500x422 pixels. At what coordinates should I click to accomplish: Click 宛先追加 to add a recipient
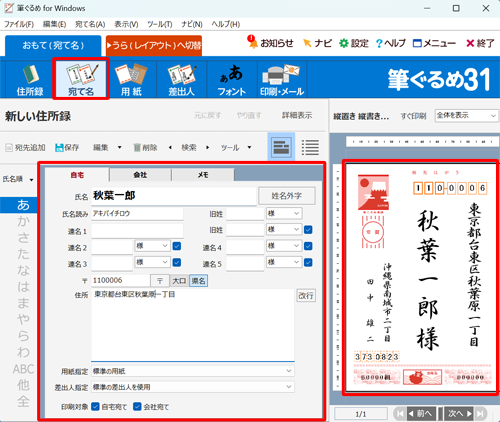click(25, 147)
